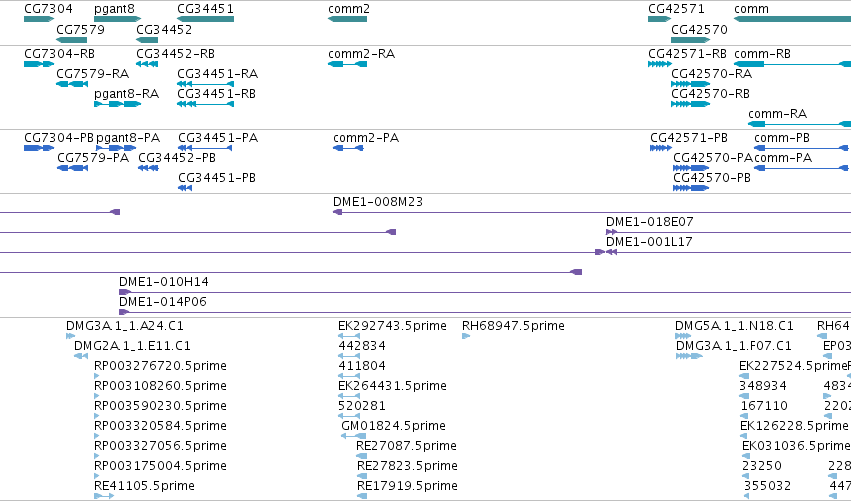
Task: Select the comm gene feature
Action: click(792, 19)
